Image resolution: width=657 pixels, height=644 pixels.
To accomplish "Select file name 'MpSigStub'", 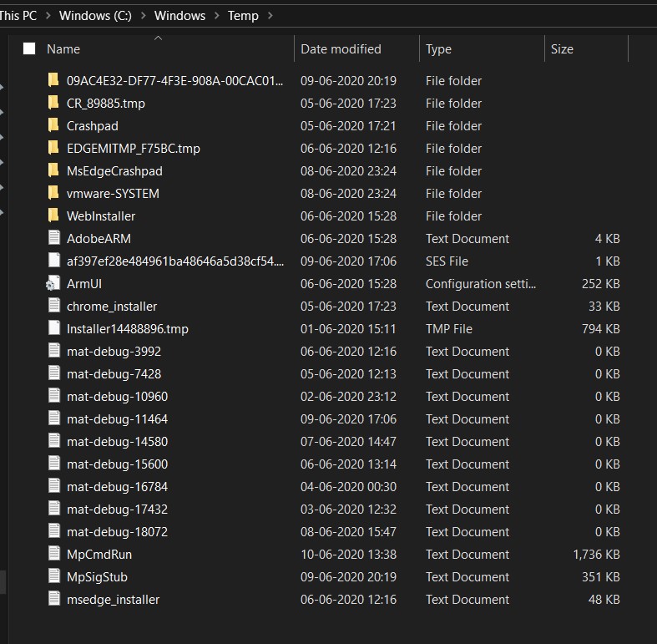I will tap(97, 577).
